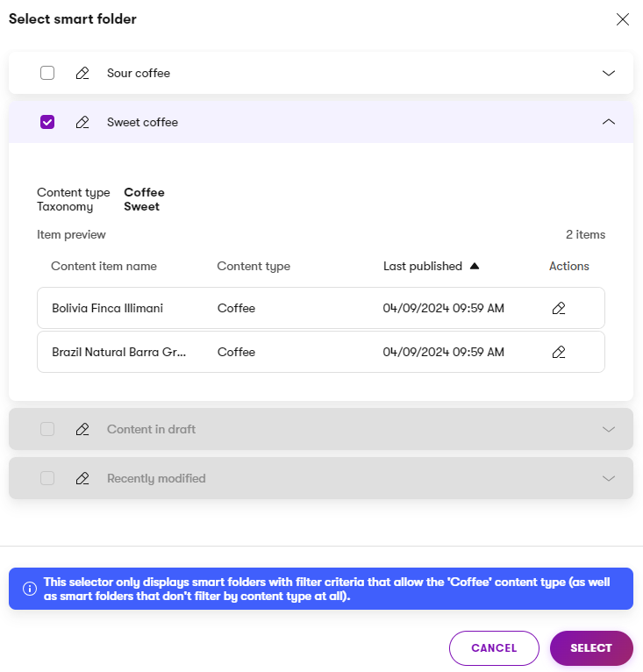
Task: Click the Item preview label
Action: pos(71,235)
